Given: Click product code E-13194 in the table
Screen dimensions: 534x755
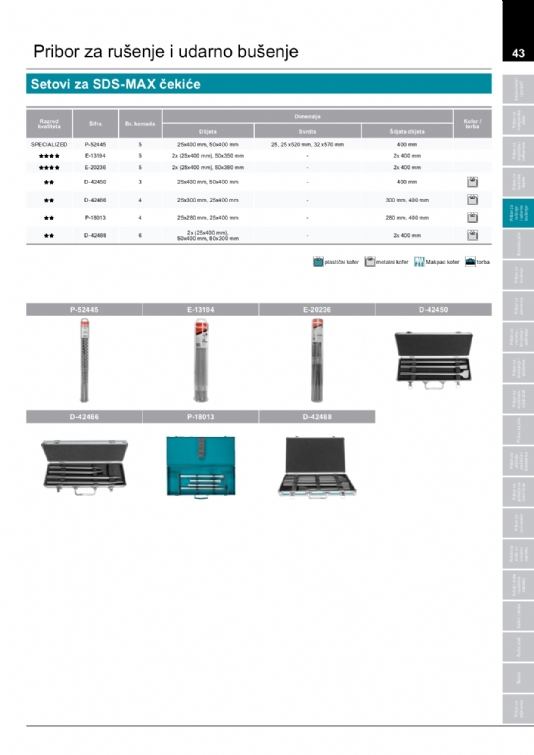Looking at the screenshot, I should point(95,156).
